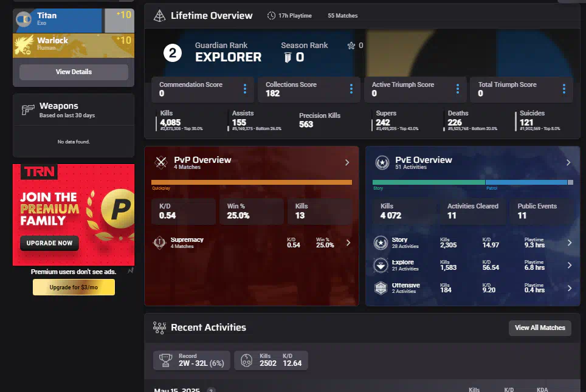Click the PvP crossed swords icon
Viewport: 586px width, 392px height.
[161, 162]
